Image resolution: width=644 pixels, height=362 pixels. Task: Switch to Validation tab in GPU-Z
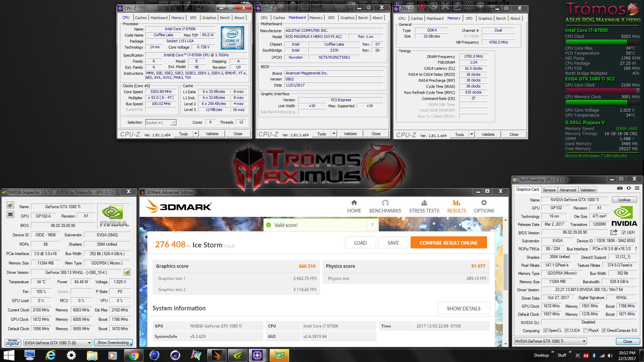point(588,190)
